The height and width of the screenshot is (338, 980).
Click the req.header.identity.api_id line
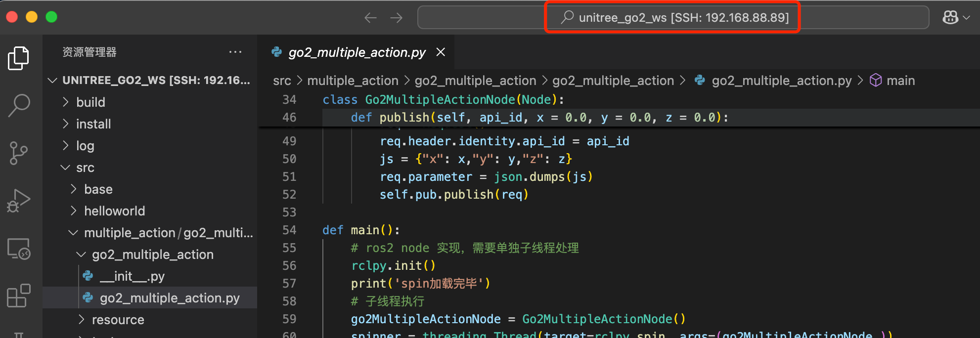pyautogui.click(x=504, y=141)
